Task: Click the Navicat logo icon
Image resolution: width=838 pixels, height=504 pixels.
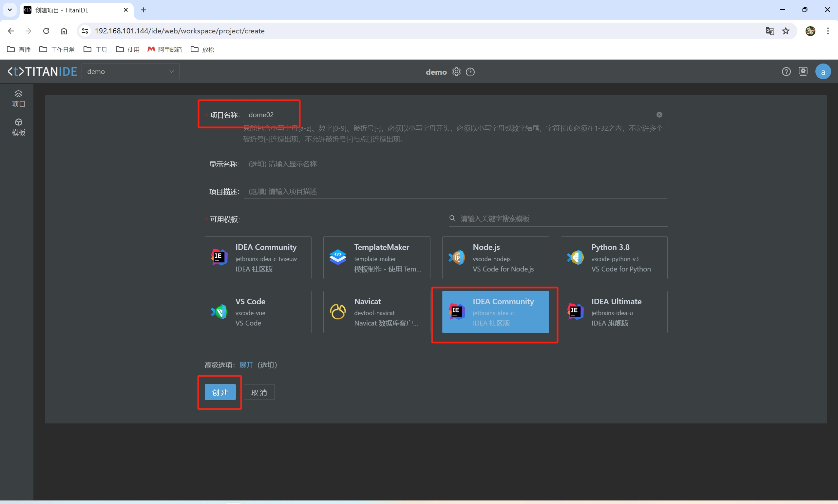Action: [338, 312]
